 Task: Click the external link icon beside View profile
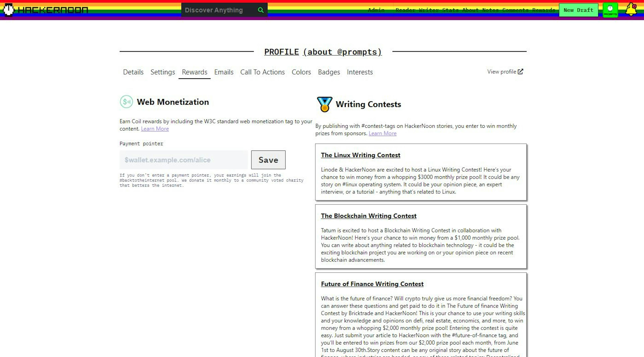pyautogui.click(x=521, y=72)
